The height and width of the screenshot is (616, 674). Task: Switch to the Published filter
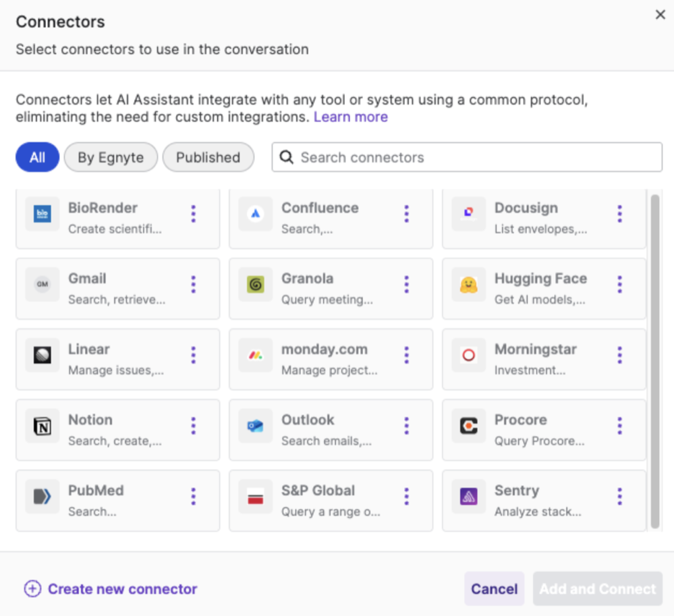tap(208, 157)
